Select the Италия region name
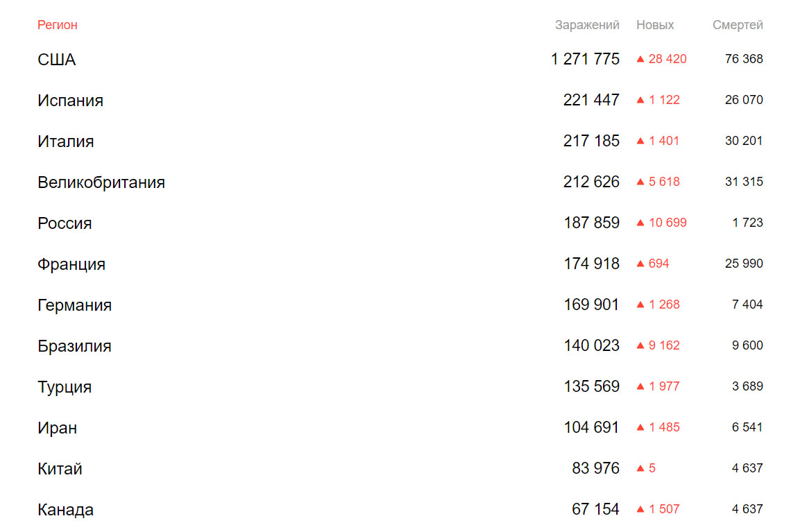Image resolution: width=807 pixels, height=532 pixels. coord(65,141)
